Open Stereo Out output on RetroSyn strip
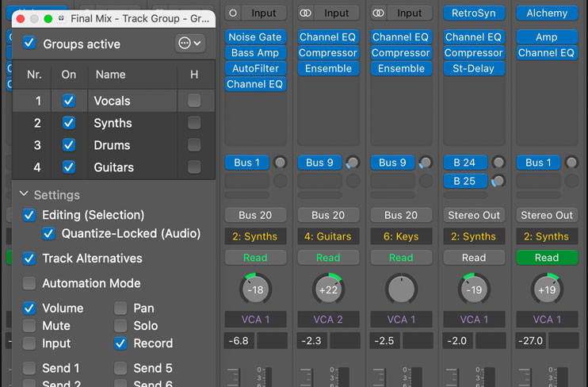This screenshot has height=387, width=588. tap(474, 215)
